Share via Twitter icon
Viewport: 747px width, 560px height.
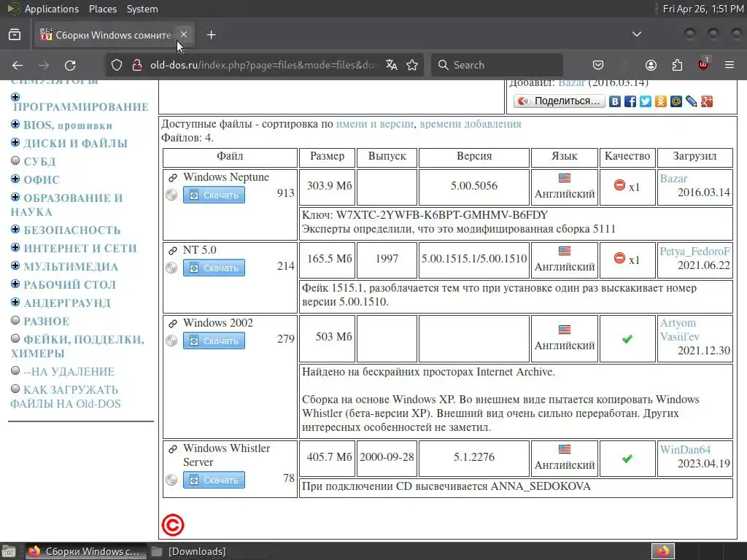click(x=646, y=101)
